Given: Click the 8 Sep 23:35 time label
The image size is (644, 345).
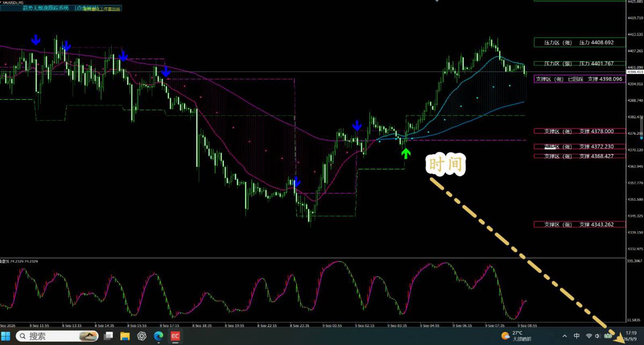Looking at the screenshot, I should [x=299, y=325].
